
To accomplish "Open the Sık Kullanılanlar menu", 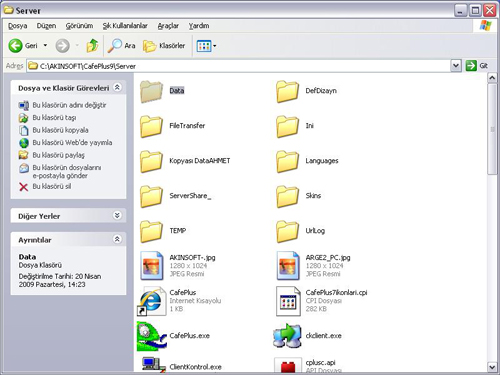I will click(125, 26).
